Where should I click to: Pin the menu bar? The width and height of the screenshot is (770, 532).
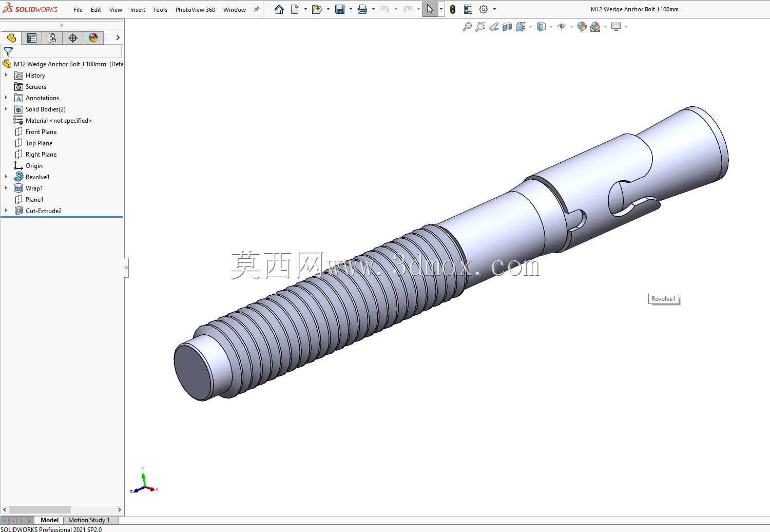point(257,9)
